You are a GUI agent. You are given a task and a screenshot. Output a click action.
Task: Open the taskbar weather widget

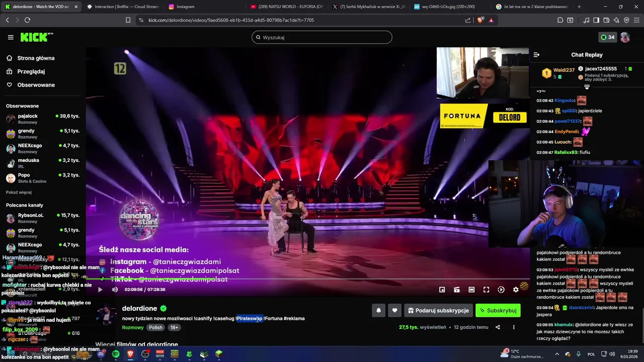pyautogui.click(x=522, y=354)
